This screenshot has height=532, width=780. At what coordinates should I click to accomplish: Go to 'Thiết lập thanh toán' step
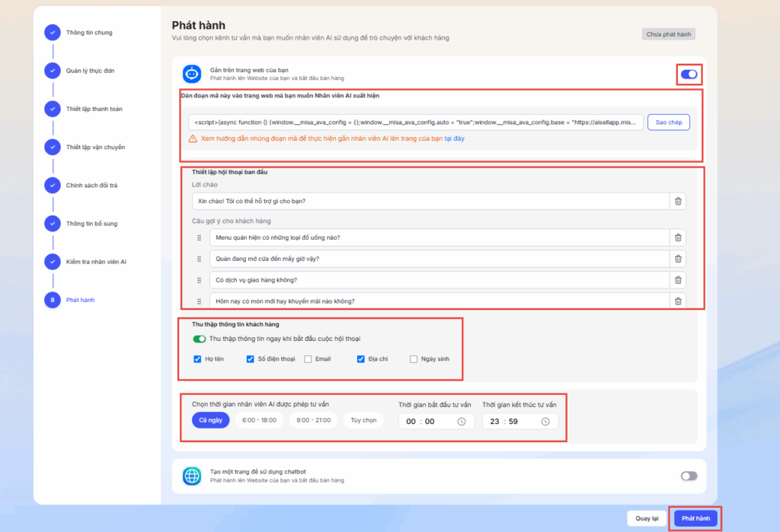pyautogui.click(x=94, y=109)
